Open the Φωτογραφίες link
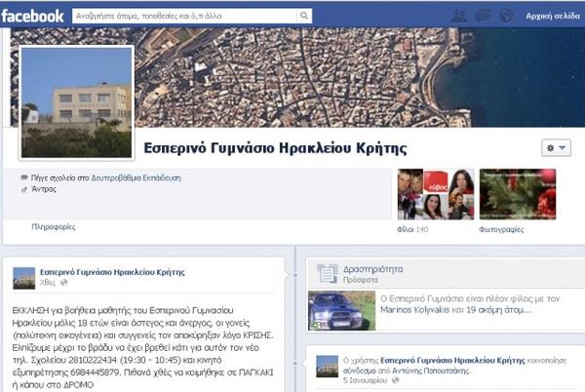Image resolution: width=585 pixels, height=392 pixels. (x=501, y=229)
